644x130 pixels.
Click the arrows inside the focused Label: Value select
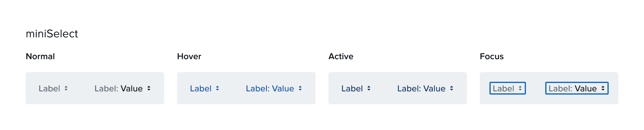pos(603,88)
